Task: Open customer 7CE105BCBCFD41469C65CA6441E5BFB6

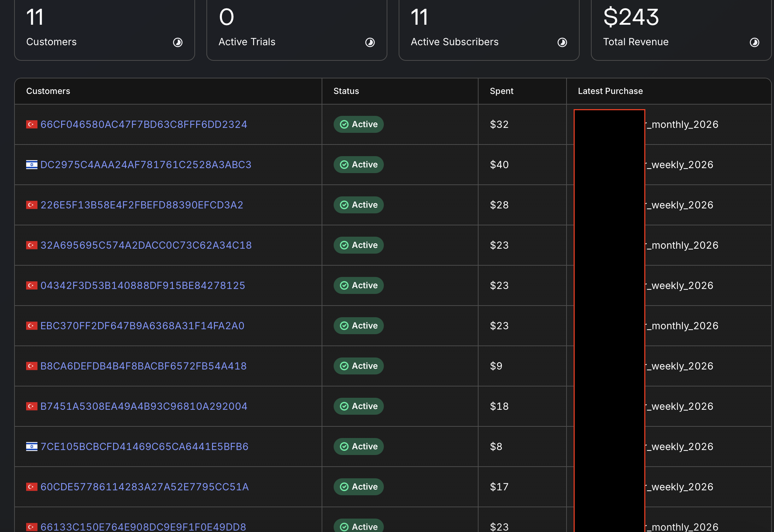Action: point(145,447)
